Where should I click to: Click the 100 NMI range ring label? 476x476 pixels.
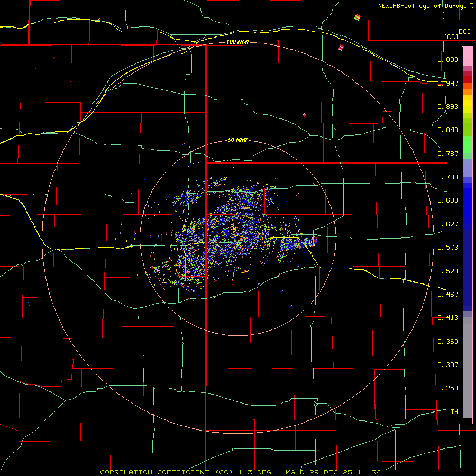coord(237,42)
